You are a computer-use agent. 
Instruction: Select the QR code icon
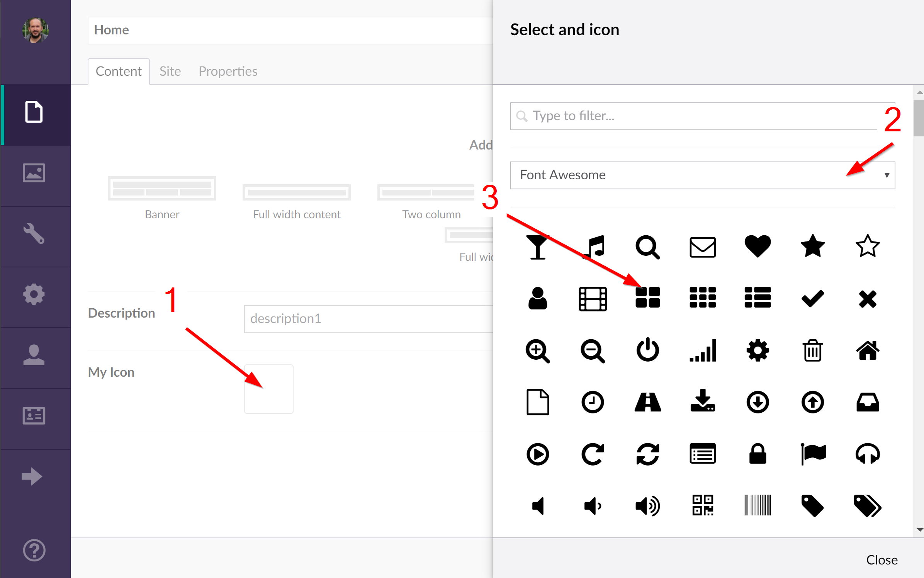click(703, 505)
